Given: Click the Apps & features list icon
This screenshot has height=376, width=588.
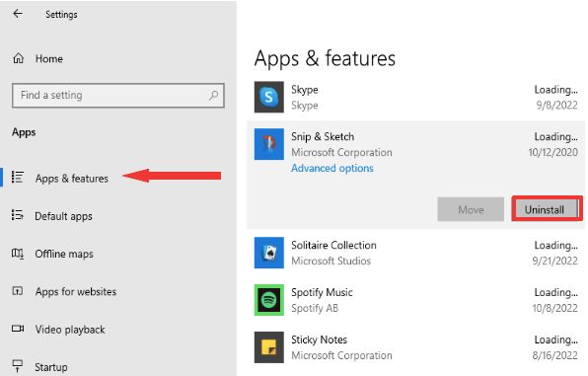Looking at the screenshot, I should (18, 177).
